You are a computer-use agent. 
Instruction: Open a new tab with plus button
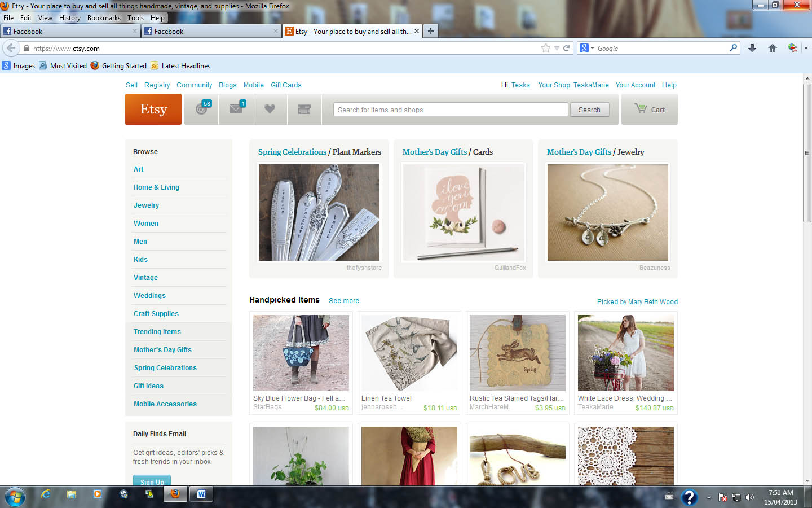431,31
